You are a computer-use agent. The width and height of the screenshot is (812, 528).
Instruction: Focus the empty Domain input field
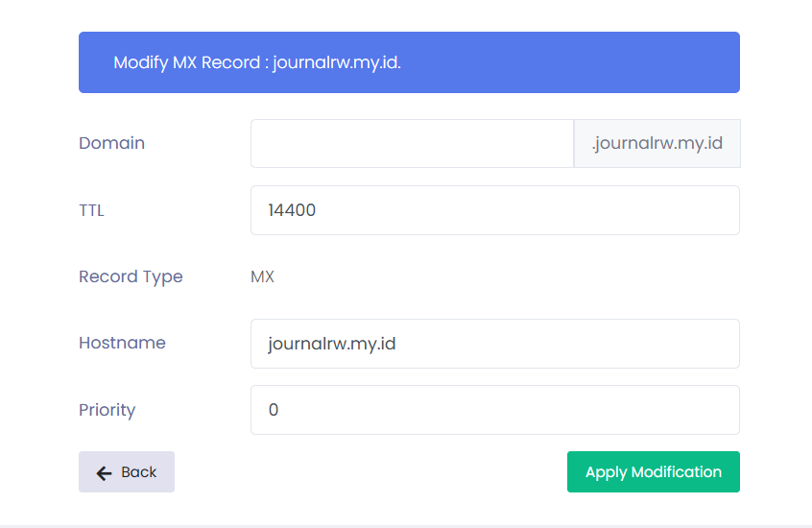point(412,143)
